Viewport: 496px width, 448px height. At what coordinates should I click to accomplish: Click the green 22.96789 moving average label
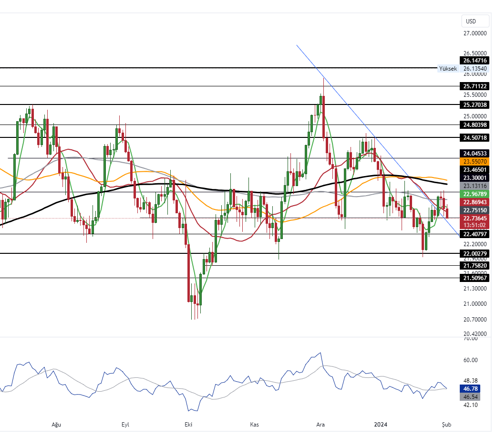tap(474, 194)
